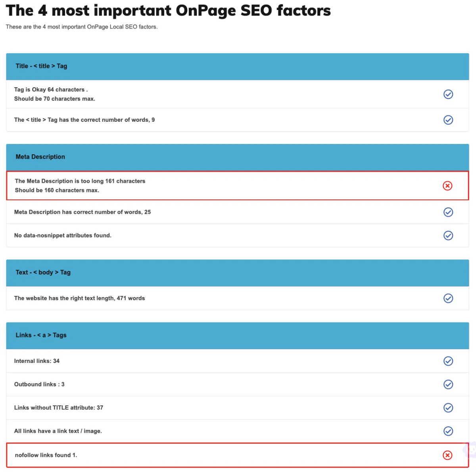Click the Tag is Okay 64 characters text

pos(51,90)
